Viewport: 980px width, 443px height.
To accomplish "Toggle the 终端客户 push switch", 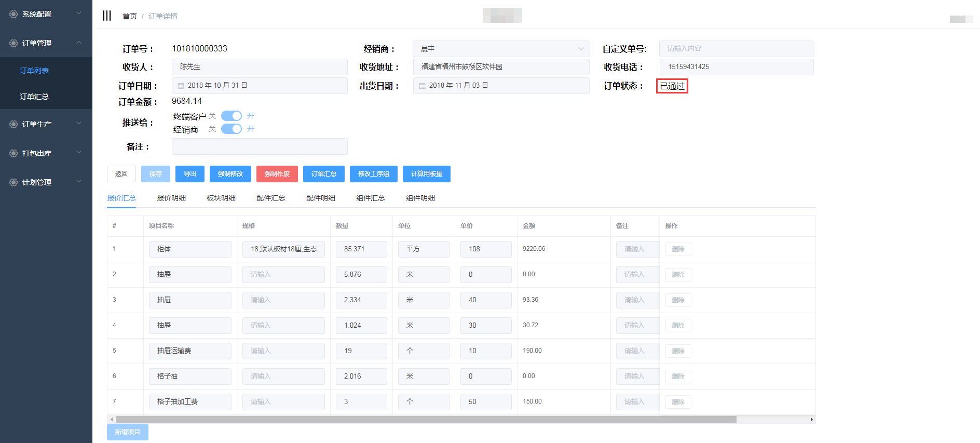I will [232, 116].
